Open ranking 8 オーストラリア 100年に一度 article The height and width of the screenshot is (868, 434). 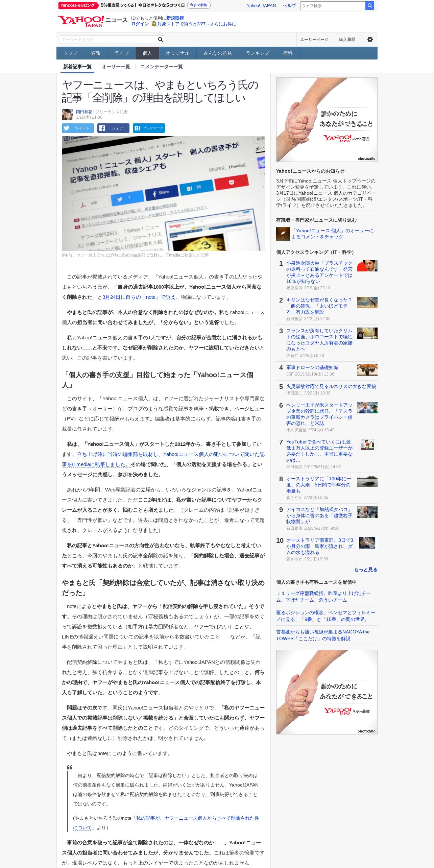click(x=319, y=485)
